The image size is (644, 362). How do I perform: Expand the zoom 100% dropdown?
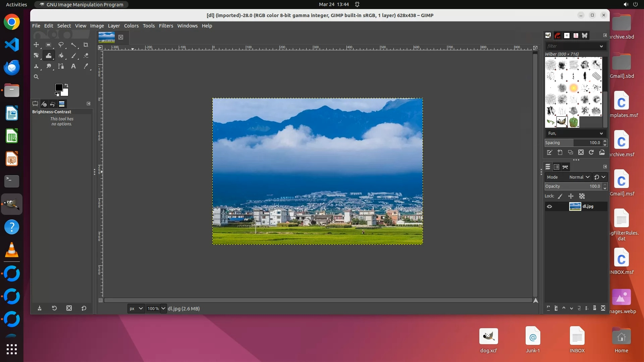(x=163, y=308)
